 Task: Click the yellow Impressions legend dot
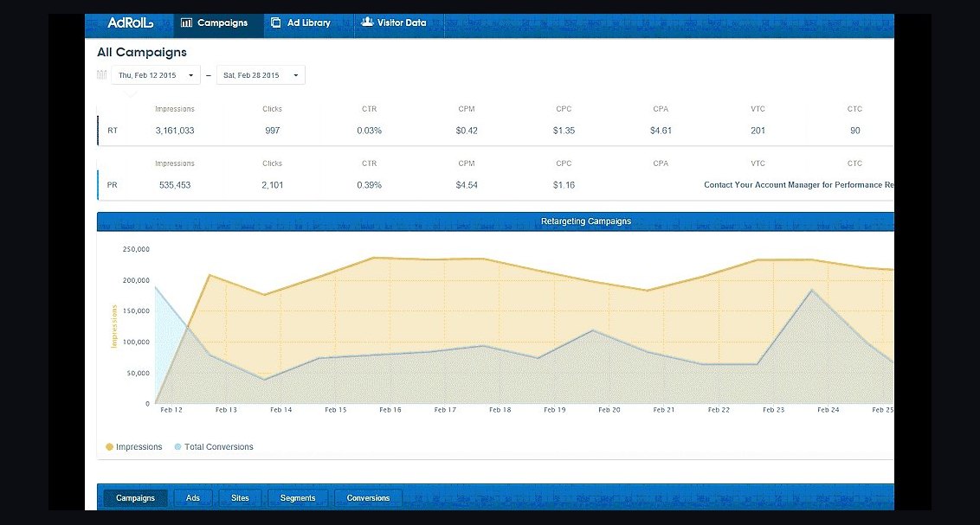[109, 447]
